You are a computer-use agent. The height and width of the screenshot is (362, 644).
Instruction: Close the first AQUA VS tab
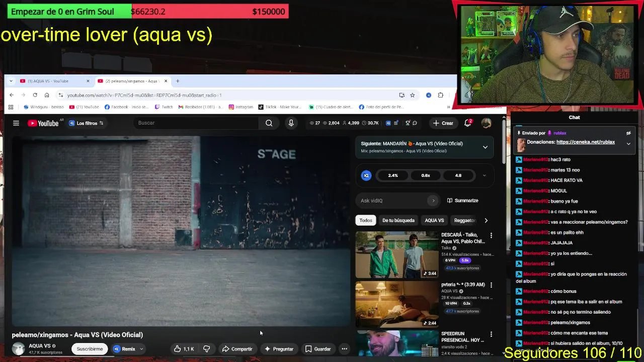[x=88, y=81]
